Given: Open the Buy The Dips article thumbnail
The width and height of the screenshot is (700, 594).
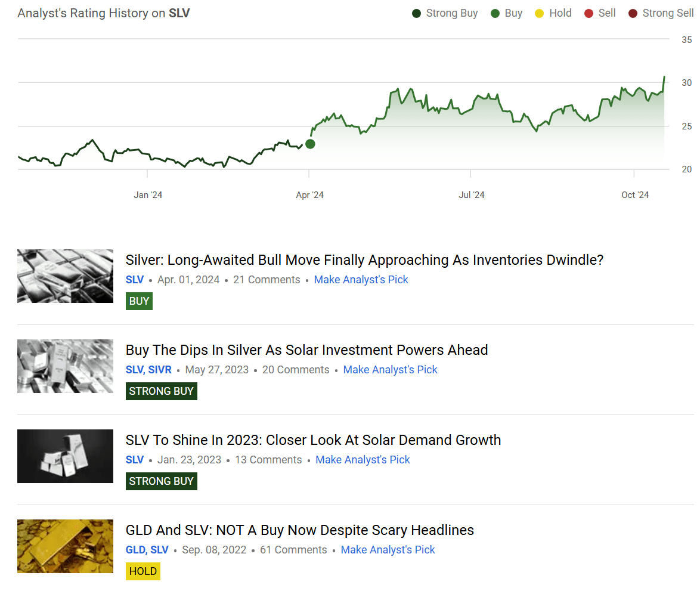Looking at the screenshot, I should tap(65, 366).
